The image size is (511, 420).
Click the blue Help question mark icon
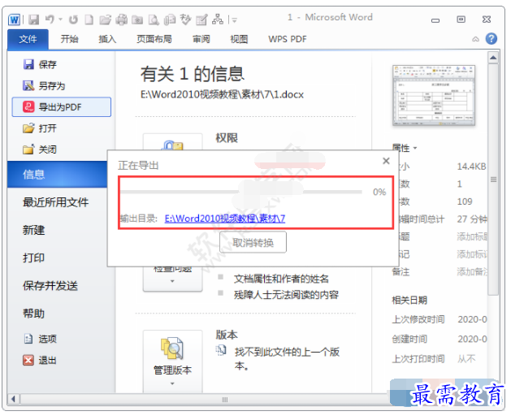pos(492,39)
